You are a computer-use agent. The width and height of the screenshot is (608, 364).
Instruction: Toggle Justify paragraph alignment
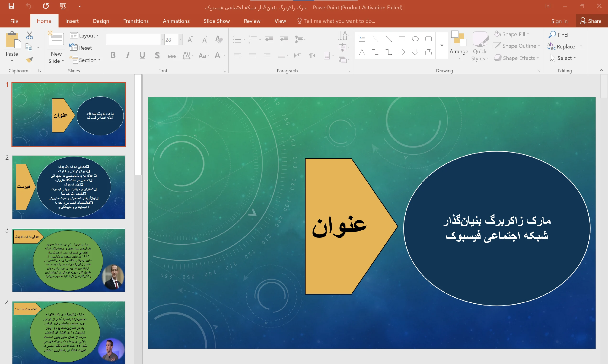click(282, 56)
